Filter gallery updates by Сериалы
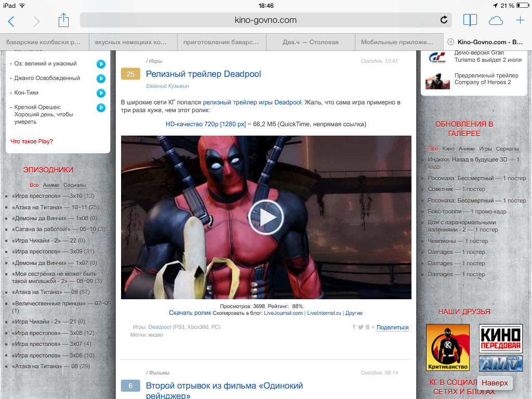 (x=507, y=149)
